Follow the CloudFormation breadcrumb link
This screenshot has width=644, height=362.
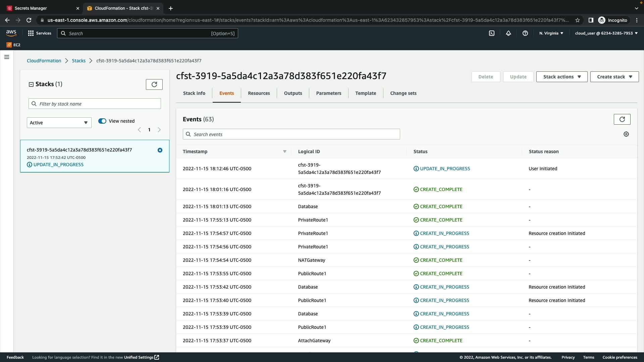tap(44, 61)
